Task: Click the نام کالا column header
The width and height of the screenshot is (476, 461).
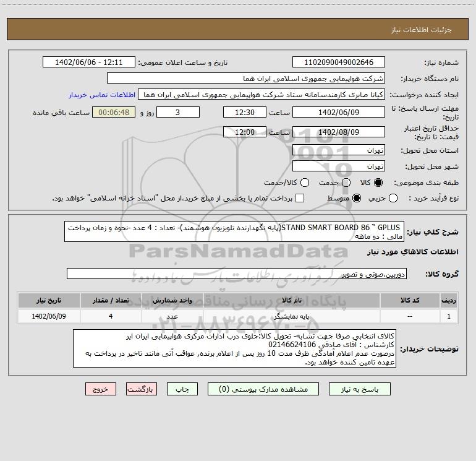Action: pyautogui.click(x=291, y=301)
